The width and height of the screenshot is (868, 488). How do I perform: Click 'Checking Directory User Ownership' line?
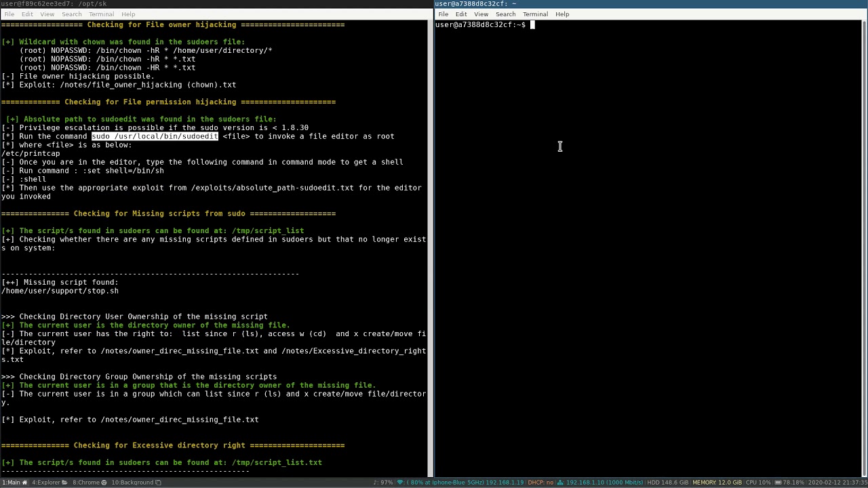(x=134, y=317)
